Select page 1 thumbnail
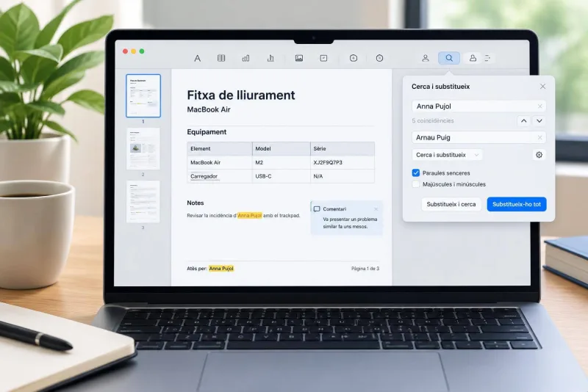This screenshot has height=392, width=588. [143, 96]
